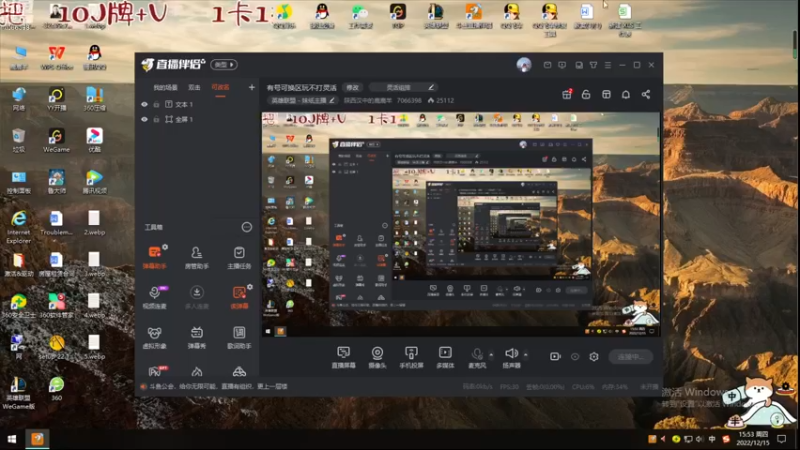This screenshot has width=800, height=450.
Task: Open the 主播任务 streamer tasks tool
Action: point(239,257)
